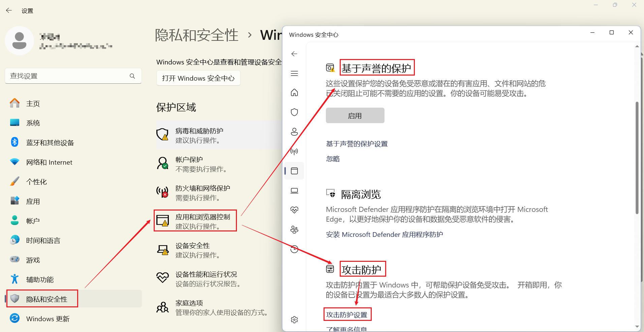Select App & browser control sidebar icon
Image resolution: width=644 pixels, height=332 pixels.
(x=294, y=171)
